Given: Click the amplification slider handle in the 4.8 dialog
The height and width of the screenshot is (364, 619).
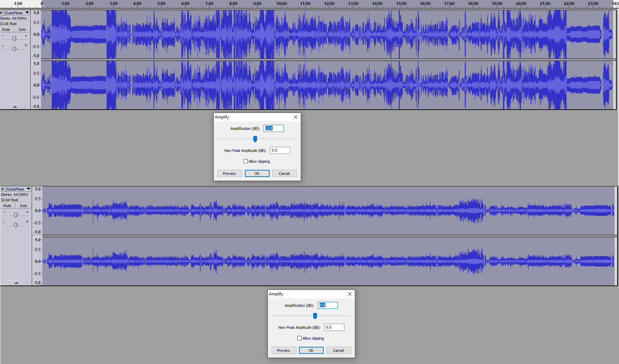Looking at the screenshot, I should point(315,316).
